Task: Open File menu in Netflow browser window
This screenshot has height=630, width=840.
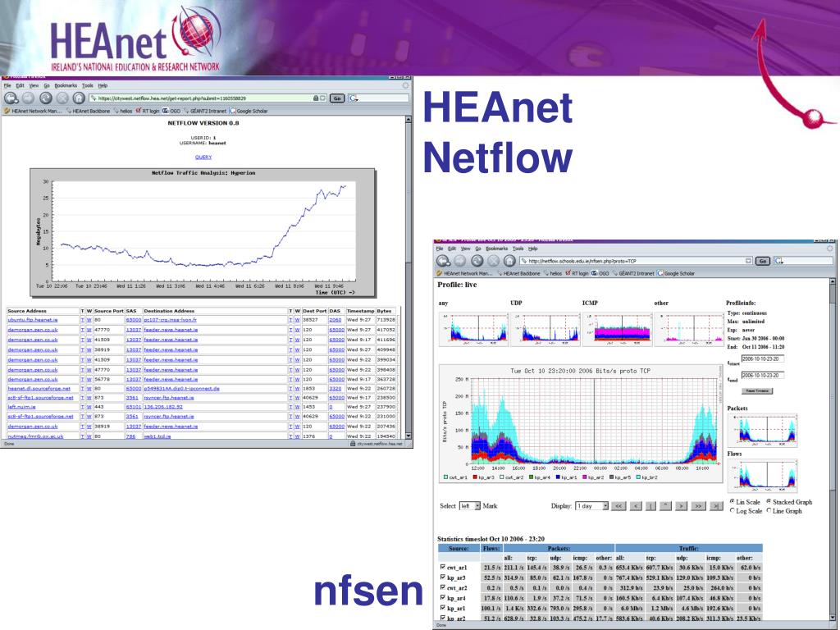Action: pos(7,85)
